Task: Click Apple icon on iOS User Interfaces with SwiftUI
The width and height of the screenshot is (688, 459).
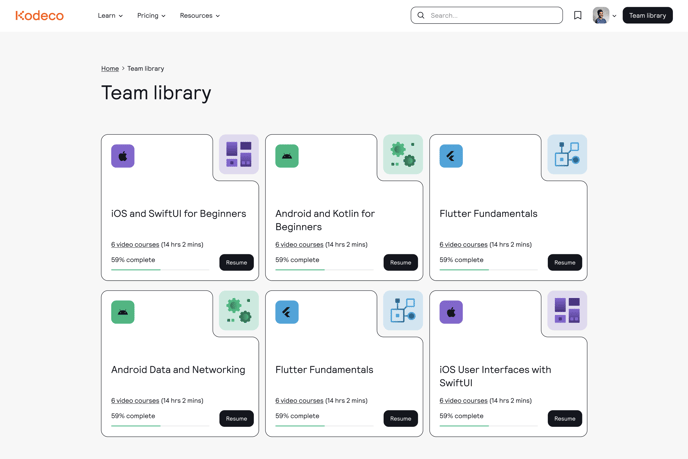Action: click(x=451, y=312)
